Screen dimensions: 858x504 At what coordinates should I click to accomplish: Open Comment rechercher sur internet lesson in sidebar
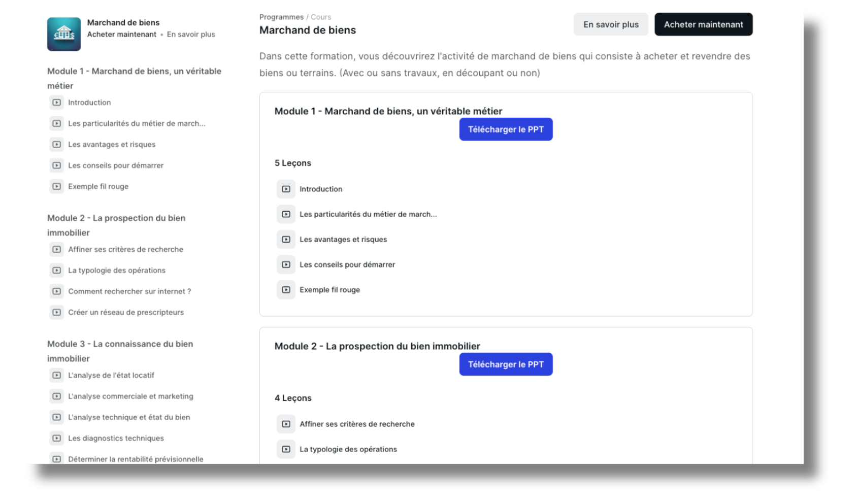click(x=129, y=291)
